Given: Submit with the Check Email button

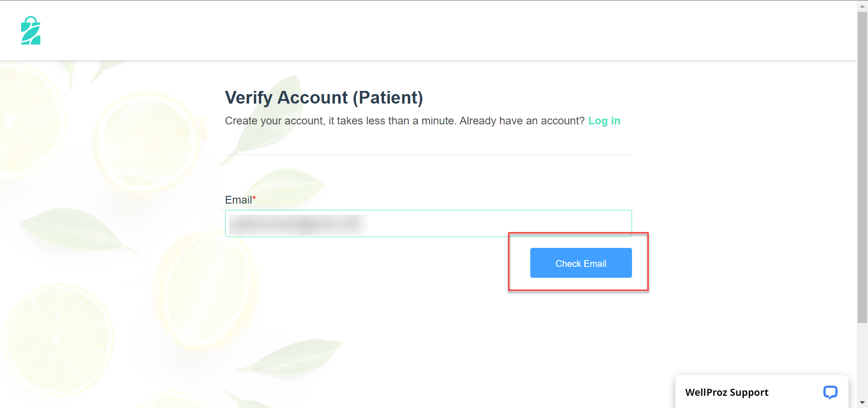Looking at the screenshot, I should [x=581, y=263].
